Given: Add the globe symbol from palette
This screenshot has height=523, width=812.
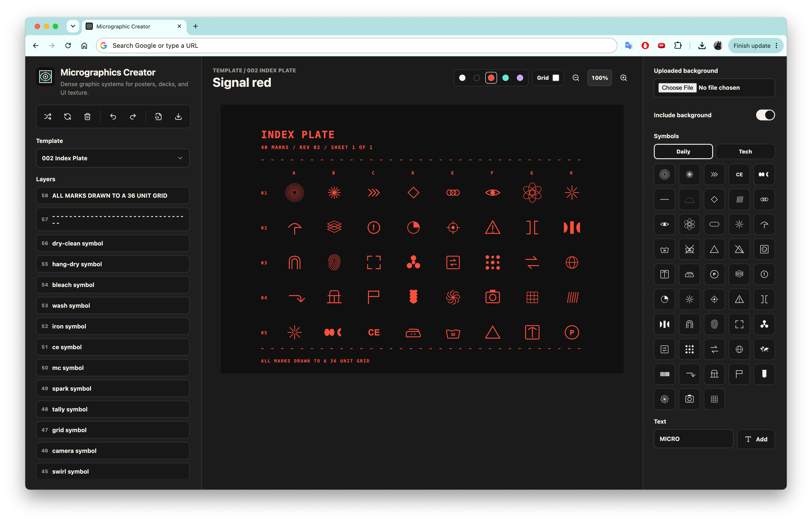Looking at the screenshot, I should [x=739, y=349].
